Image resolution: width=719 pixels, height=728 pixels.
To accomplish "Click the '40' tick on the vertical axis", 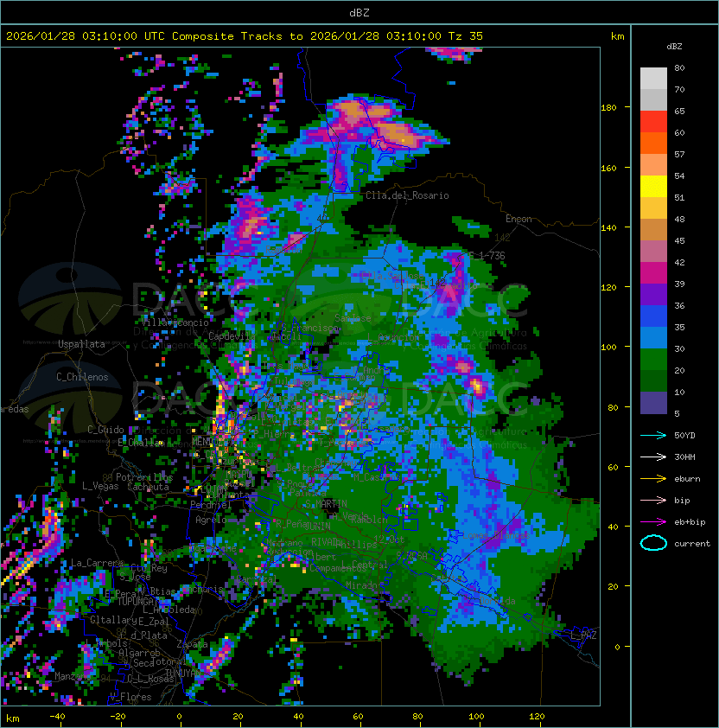I will [x=613, y=527].
